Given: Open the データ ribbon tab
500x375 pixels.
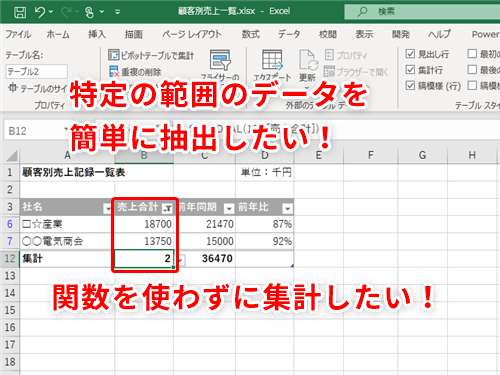Looking at the screenshot, I should [289, 34].
